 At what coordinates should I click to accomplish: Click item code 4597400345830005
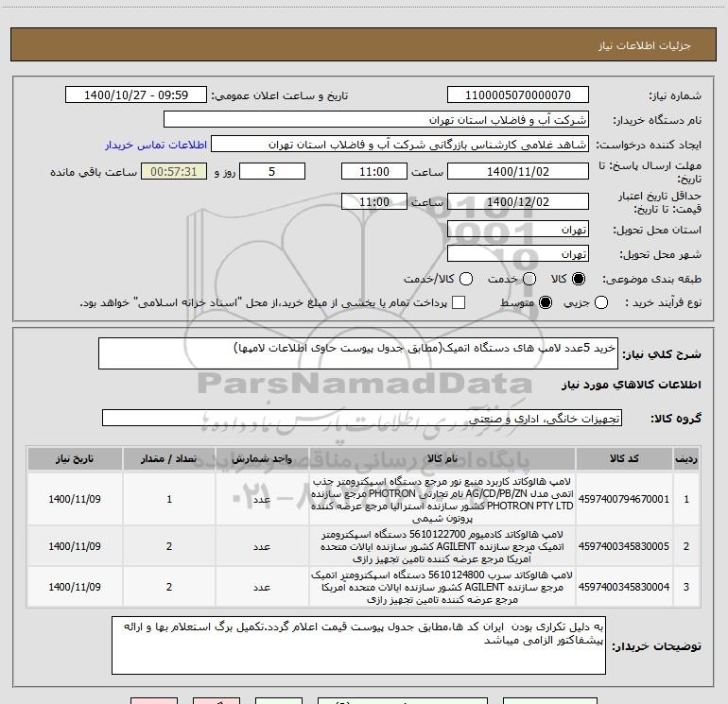[624, 546]
